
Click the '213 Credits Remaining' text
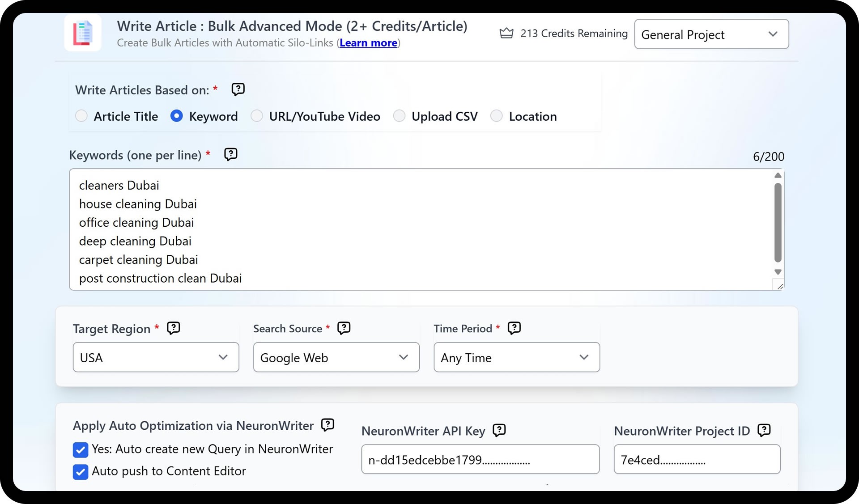574,34
